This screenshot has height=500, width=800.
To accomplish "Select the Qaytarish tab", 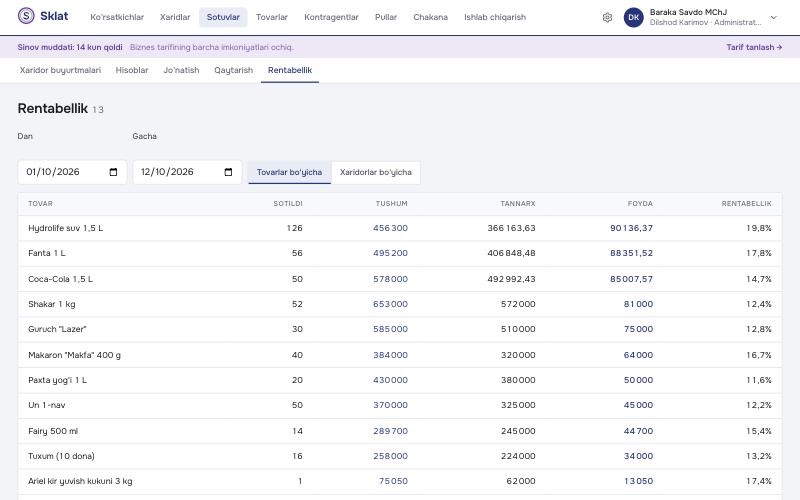I will click(x=233, y=70).
